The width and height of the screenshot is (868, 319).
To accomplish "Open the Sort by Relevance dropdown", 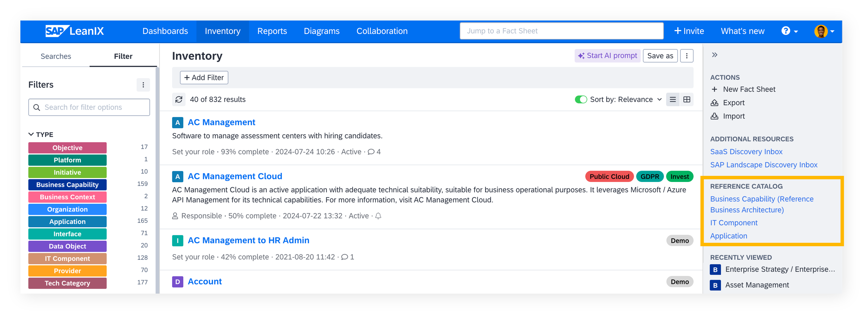I will (x=626, y=99).
